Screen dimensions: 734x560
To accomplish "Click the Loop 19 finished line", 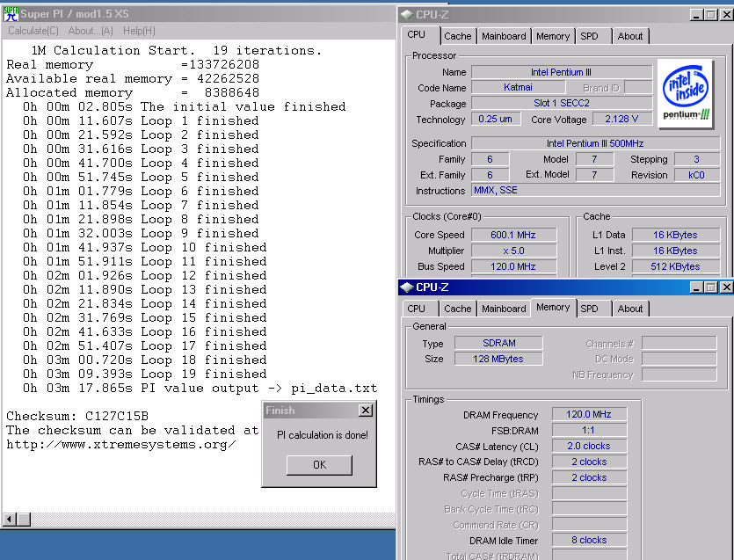I will point(145,374).
